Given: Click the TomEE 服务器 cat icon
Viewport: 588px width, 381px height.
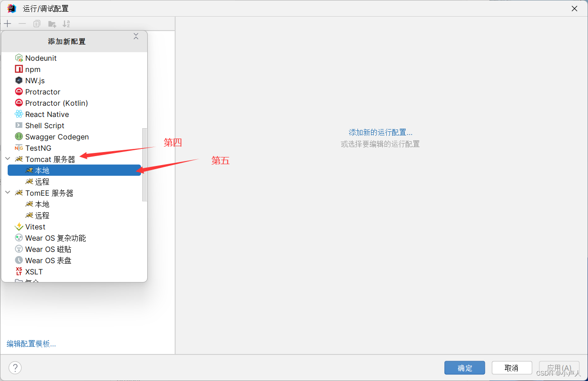Looking at the screenshot, I should 19,193.
